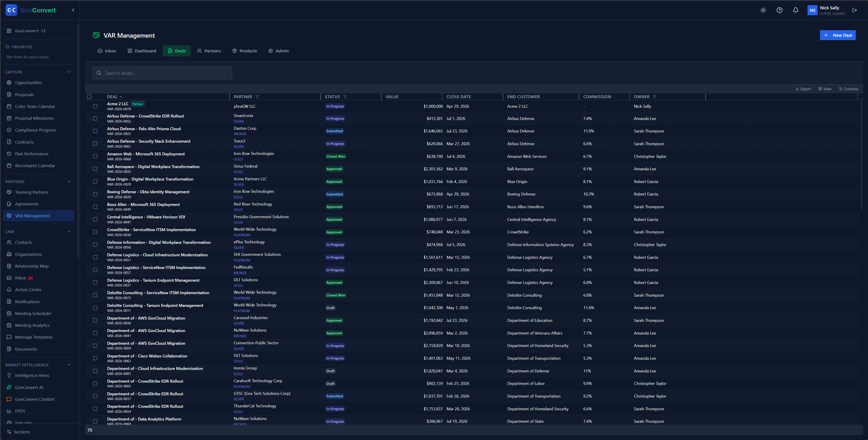Select the Deals tab

pos(177,51)
